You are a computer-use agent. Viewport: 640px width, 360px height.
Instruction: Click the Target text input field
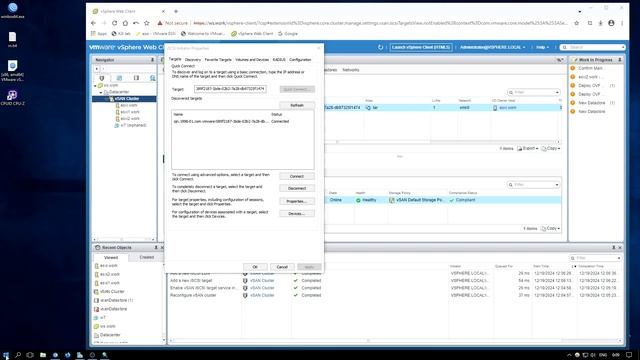230,89
